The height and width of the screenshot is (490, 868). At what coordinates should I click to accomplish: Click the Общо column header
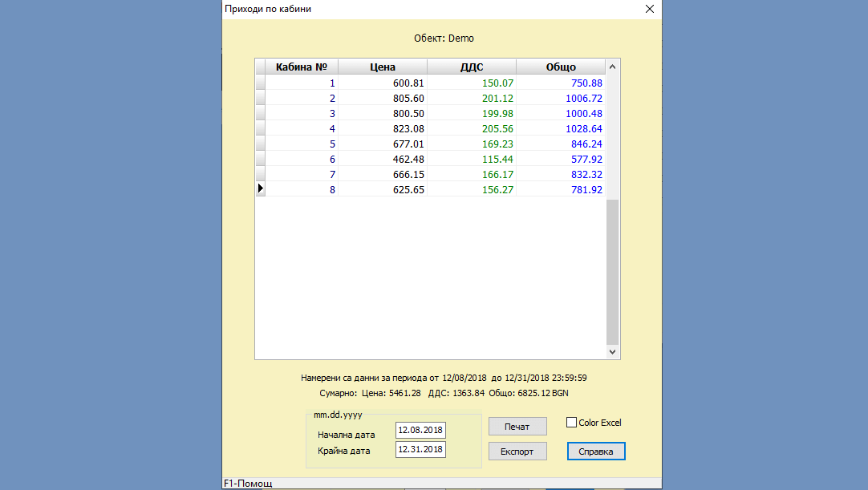(x=561, y=67)
